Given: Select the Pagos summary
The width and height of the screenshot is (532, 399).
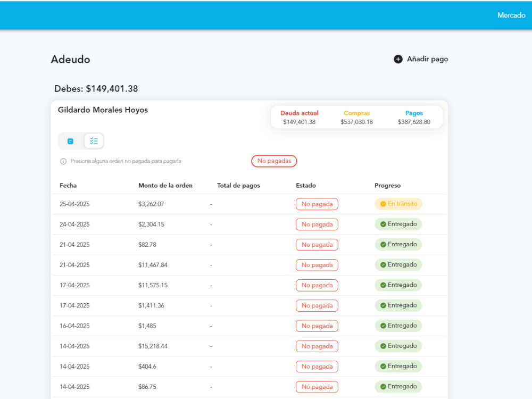Looking at the screenshot, I should coord(414,118).
